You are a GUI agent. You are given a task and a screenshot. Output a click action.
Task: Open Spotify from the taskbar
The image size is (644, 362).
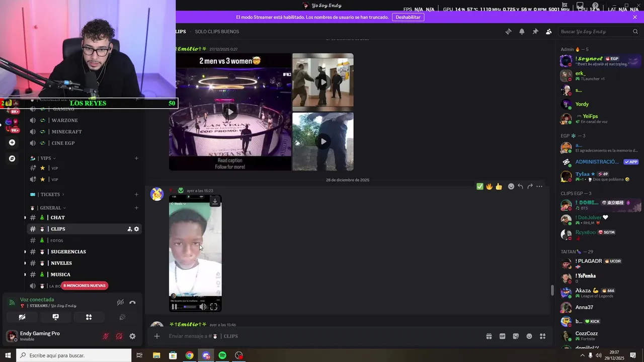(x=222, y=355)
